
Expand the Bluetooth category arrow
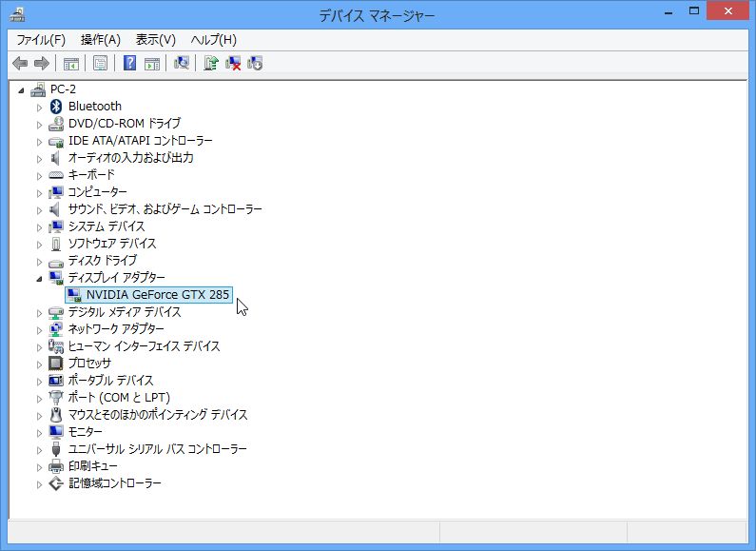pyautogui.click(x=39, y=108)
